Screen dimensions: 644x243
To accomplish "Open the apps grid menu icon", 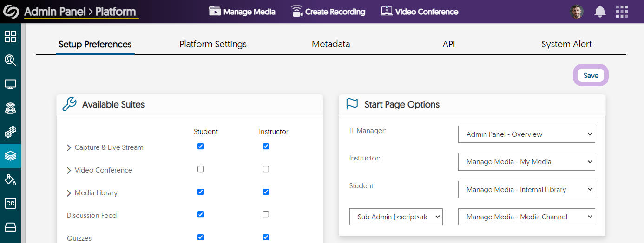I will [x=622, y=12].
